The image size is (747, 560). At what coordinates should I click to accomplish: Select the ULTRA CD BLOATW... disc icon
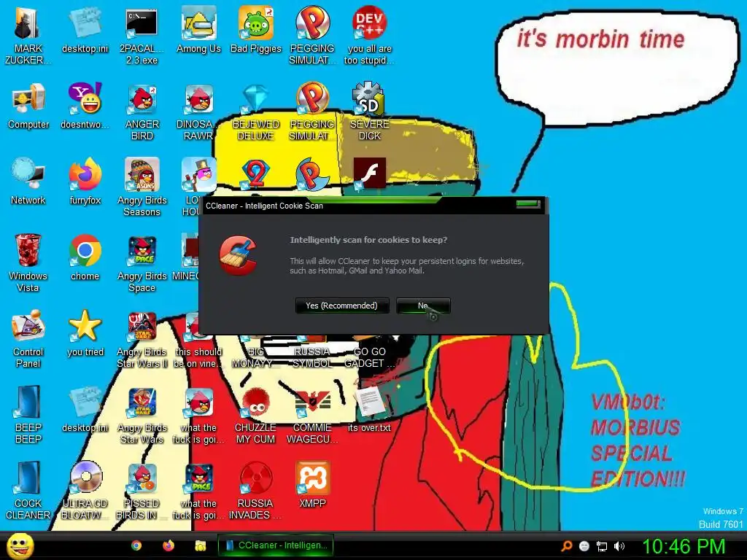click(x=85, y=491)
